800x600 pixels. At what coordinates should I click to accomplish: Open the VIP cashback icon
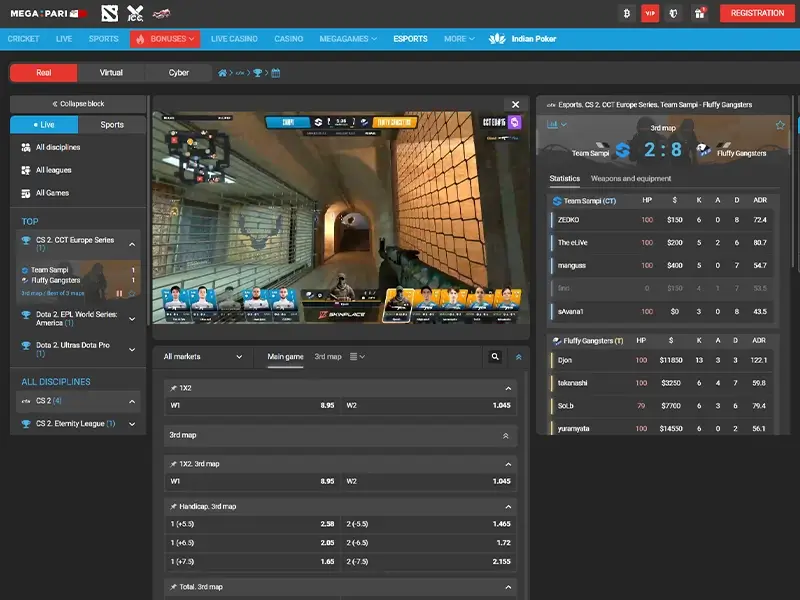click(650, 13)
